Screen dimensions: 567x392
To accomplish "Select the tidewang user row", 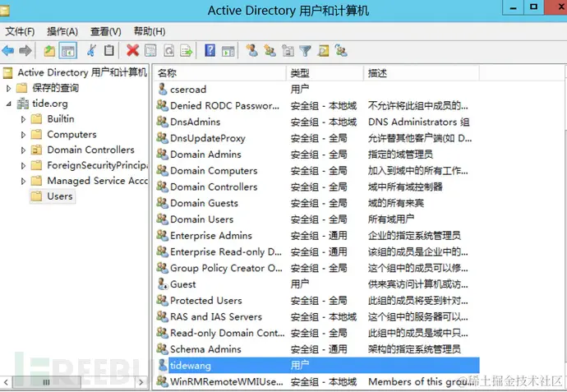I will point(318,365).
